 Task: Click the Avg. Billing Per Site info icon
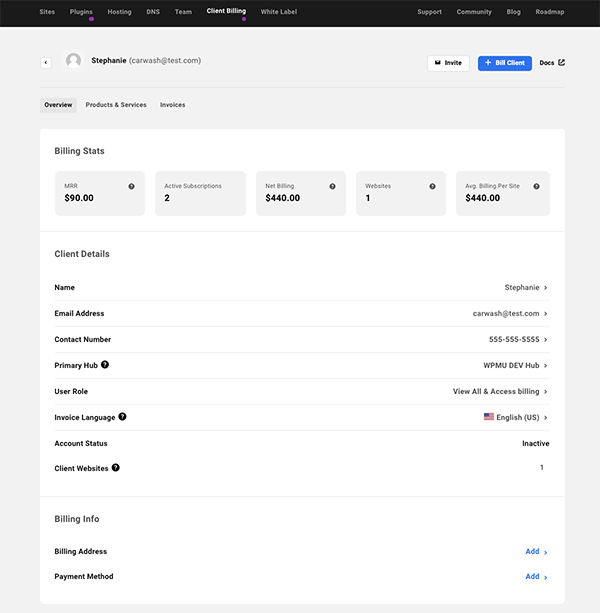pyautogui.click(x=536, y=186)
